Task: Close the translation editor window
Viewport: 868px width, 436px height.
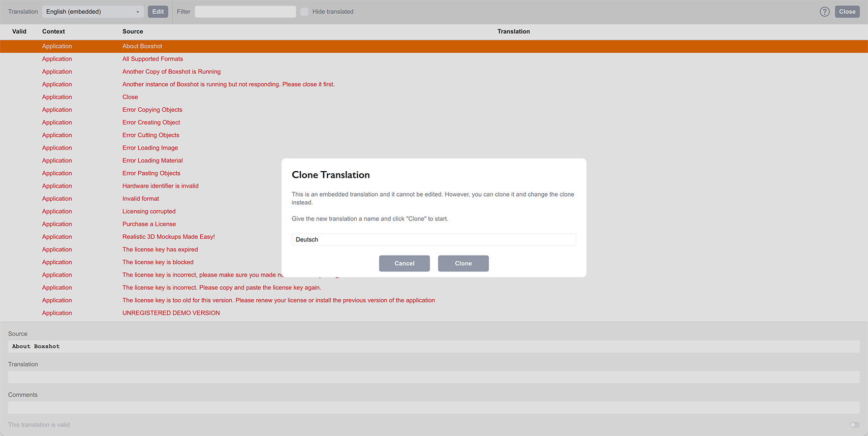Action: click(847, 12)
